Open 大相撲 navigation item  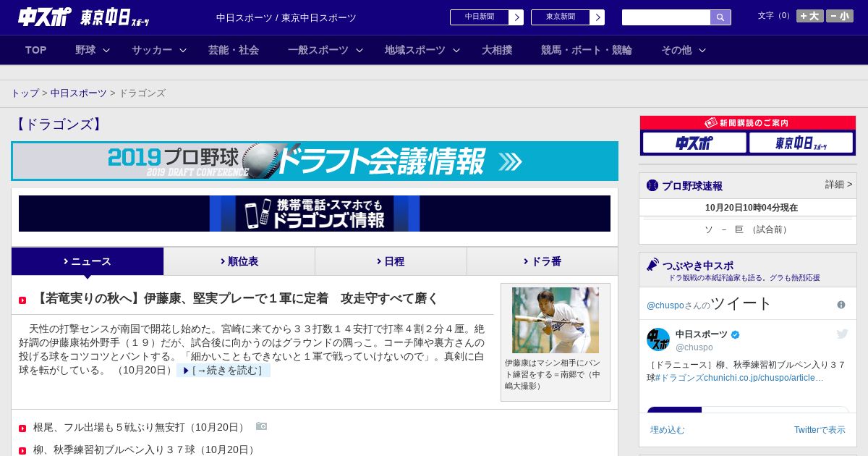[497, 50]
